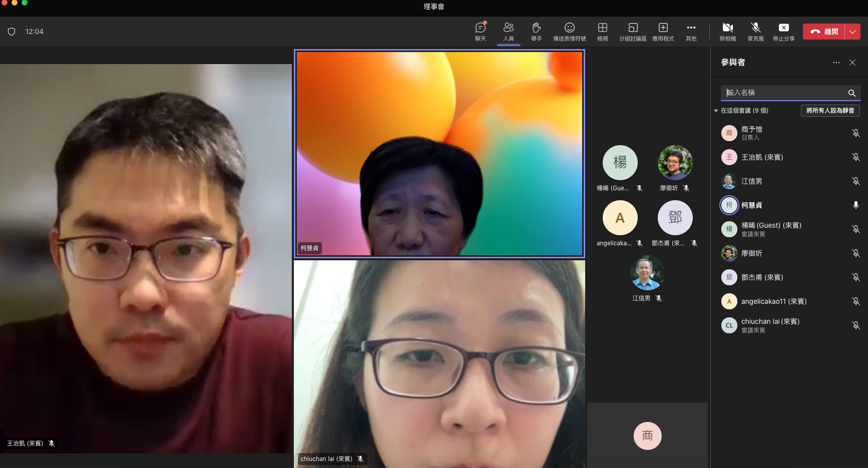The image size is (868, 468).
Task: Click mic icon beside 王治凱 in list
Action: (856, 157)
